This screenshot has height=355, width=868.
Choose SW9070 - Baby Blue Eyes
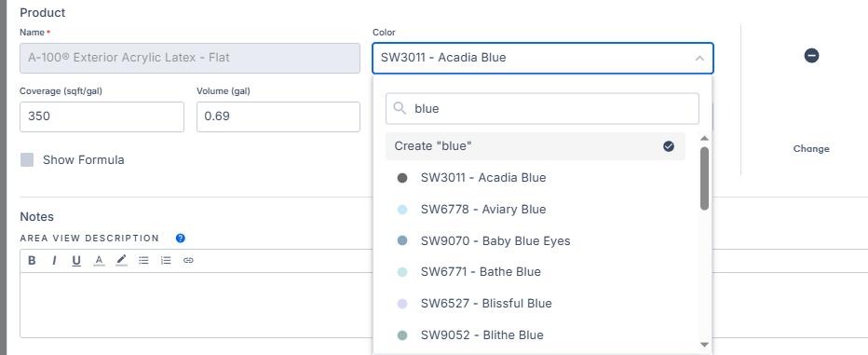pyautogui.click(x=536, y=241)
